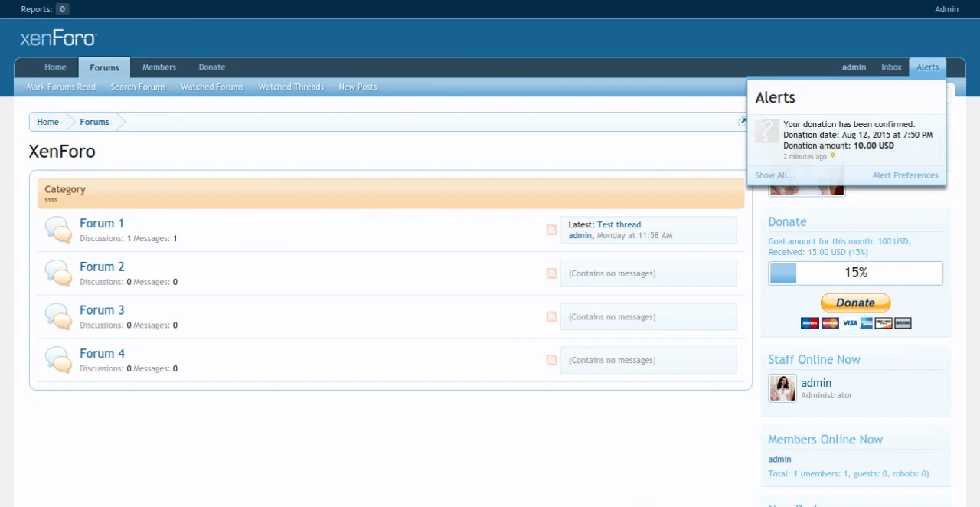This screenshot has height=507, width=980.
Task: Open Alert Preferences link
Action: tap(905, 175)
